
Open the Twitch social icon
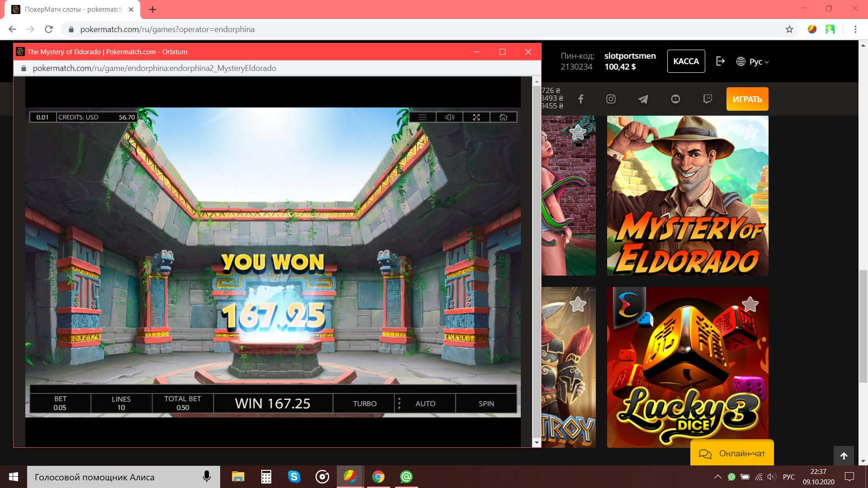coord(708,99)
